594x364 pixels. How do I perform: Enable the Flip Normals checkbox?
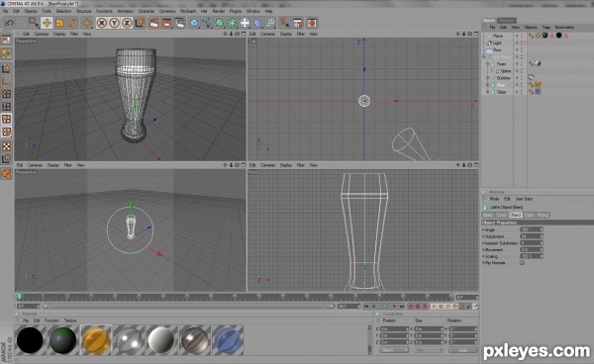point(522,262)
